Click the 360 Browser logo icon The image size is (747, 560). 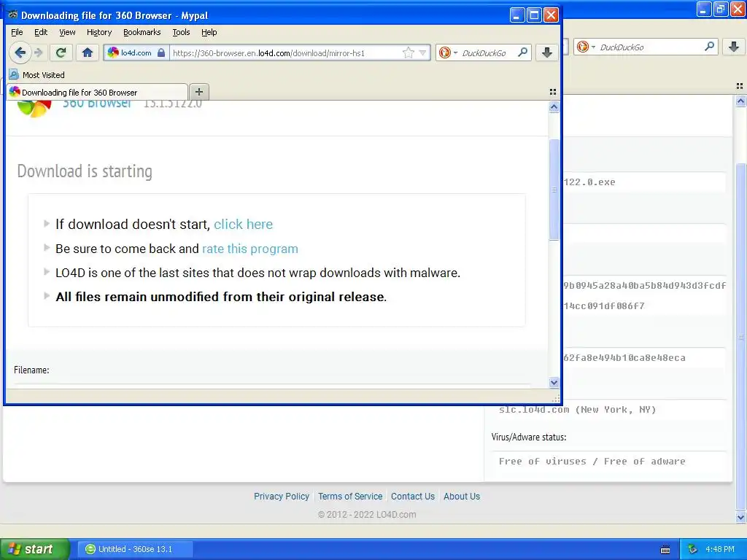point(34,109)
